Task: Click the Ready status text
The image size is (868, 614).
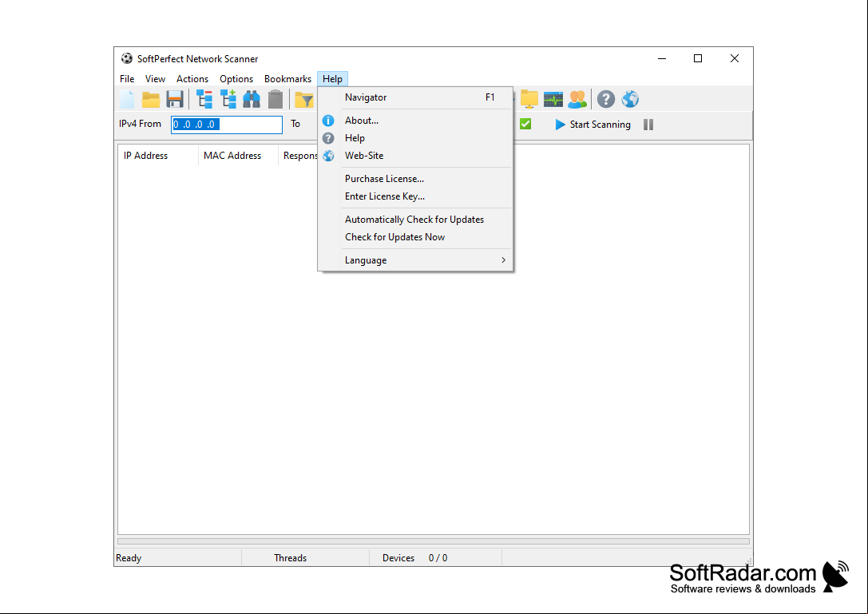Action: click(x=129, y=558)
